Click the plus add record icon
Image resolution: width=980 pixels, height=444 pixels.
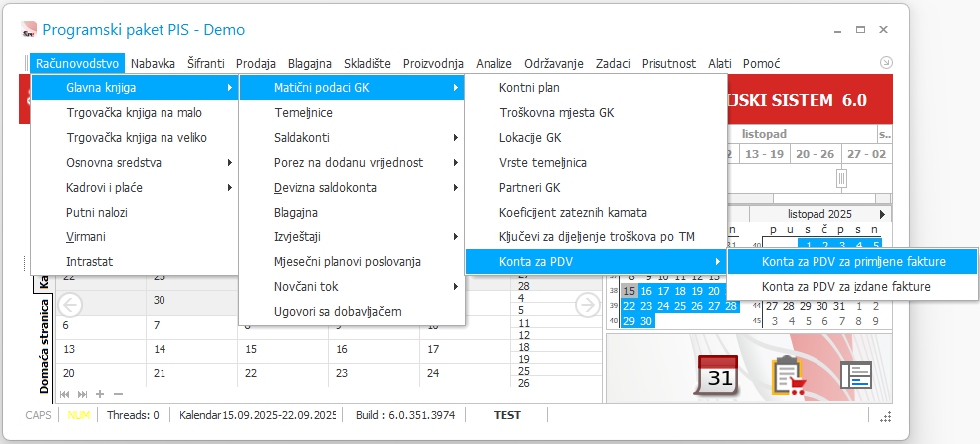point(100,394)
